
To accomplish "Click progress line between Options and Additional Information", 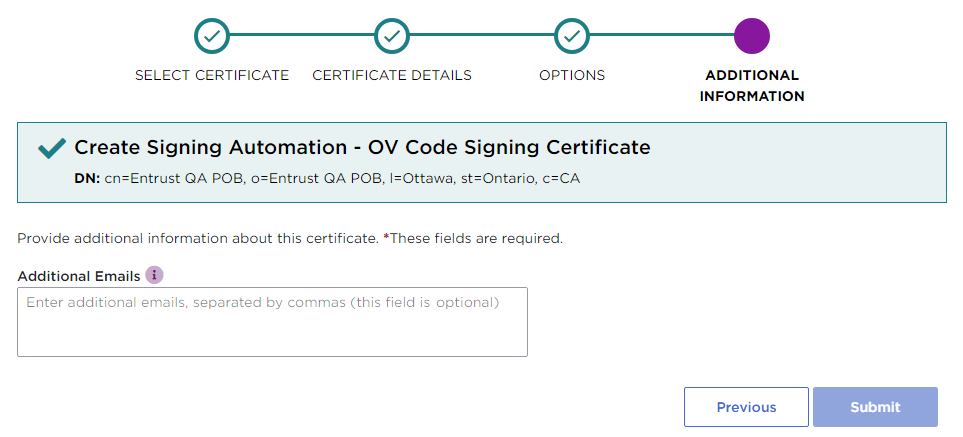I will [662, 36].
